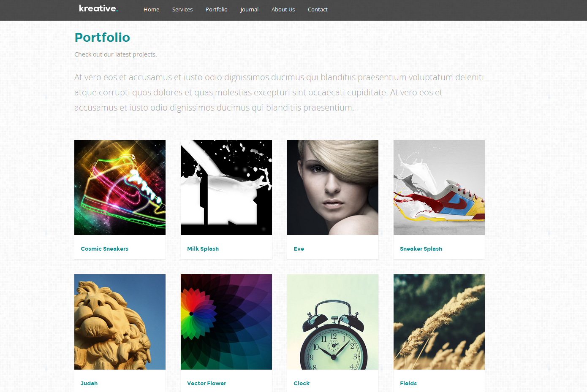
Task: Open the Journal nav link
Action: pyautogui.click(x=250, y=9)
